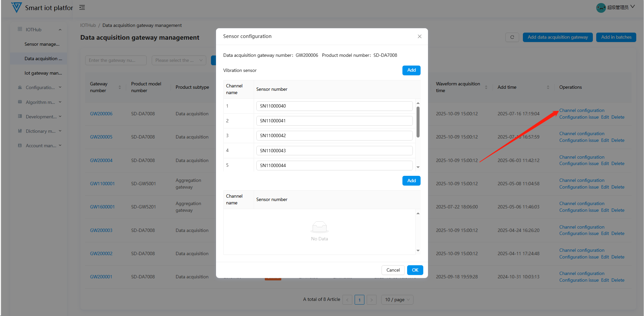This screenshot has width=644, height=316.
Task: Click sensor number field SN11000042
Action: point(334,135)
